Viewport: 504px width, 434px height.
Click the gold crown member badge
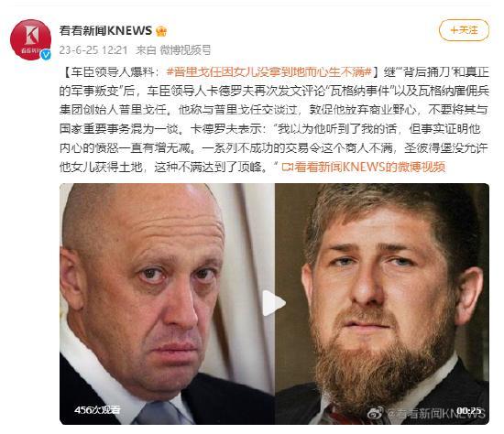161,31
